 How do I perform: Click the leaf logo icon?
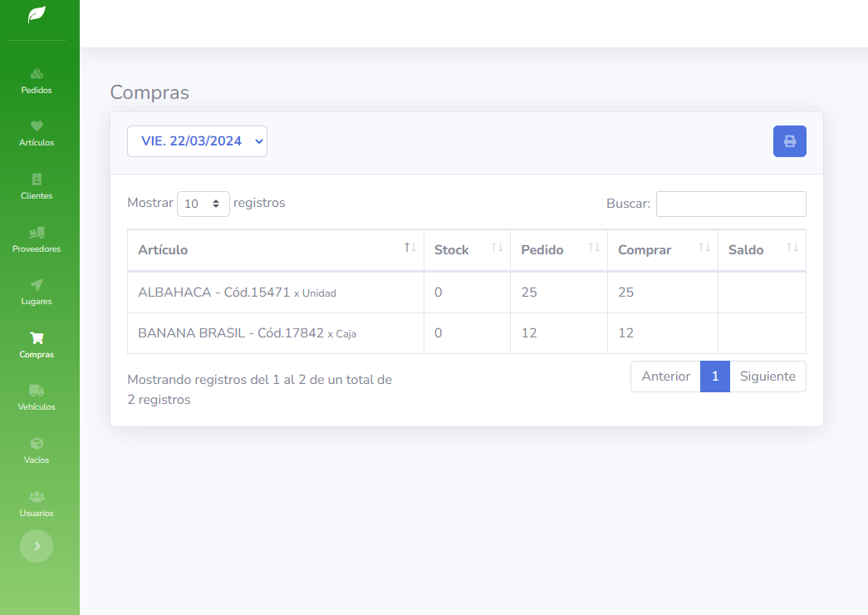(x=37, y=15)
